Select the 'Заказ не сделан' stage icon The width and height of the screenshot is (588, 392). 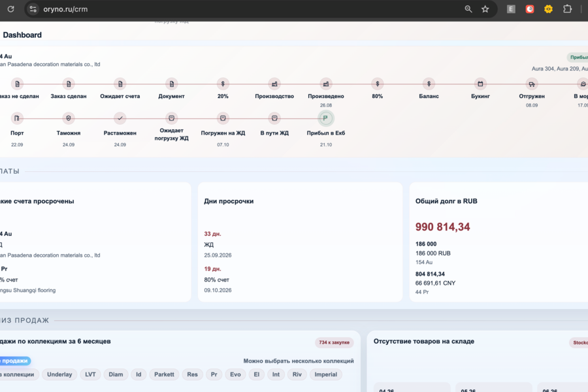17,84
